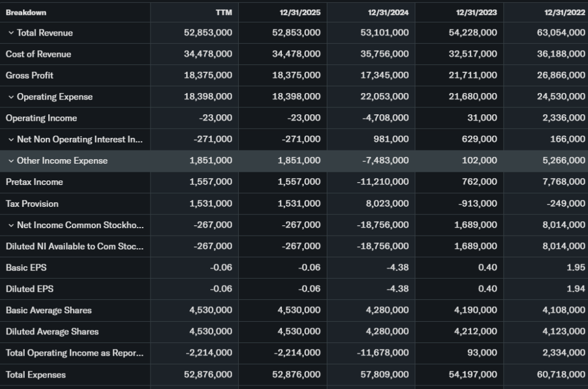
Task: Click the Operating Income row label
Action: coord(41,118)
